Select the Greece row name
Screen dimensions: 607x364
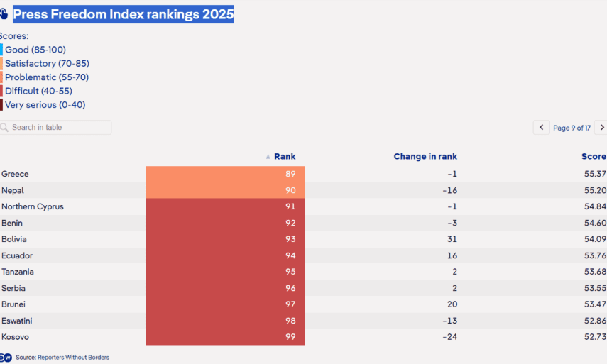click(x=15, y=175)
